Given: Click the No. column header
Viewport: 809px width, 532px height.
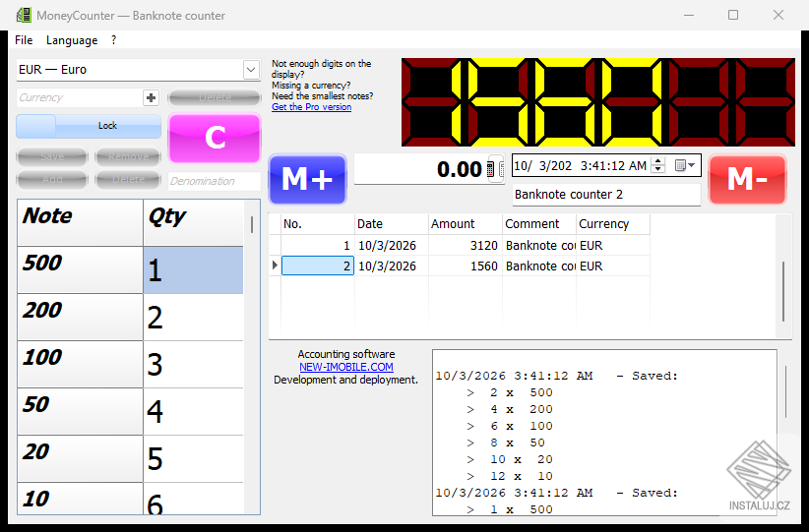Looking at the screenshot, I should (x=318, y=224).
